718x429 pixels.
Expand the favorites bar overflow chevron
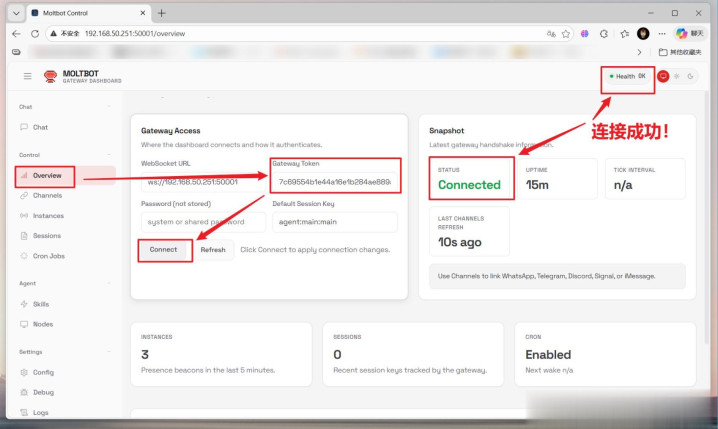tap(639, 52)
